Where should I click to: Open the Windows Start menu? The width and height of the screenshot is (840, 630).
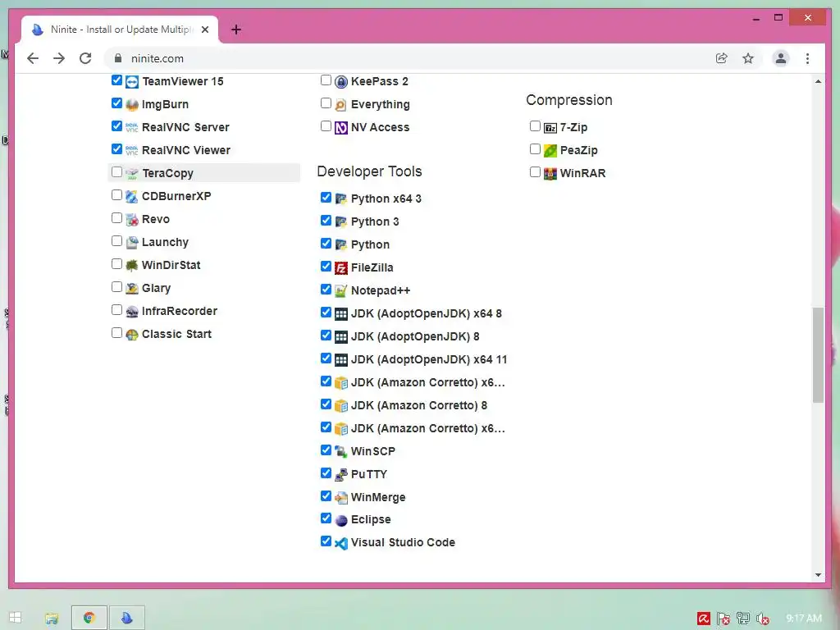pos(15,617)
